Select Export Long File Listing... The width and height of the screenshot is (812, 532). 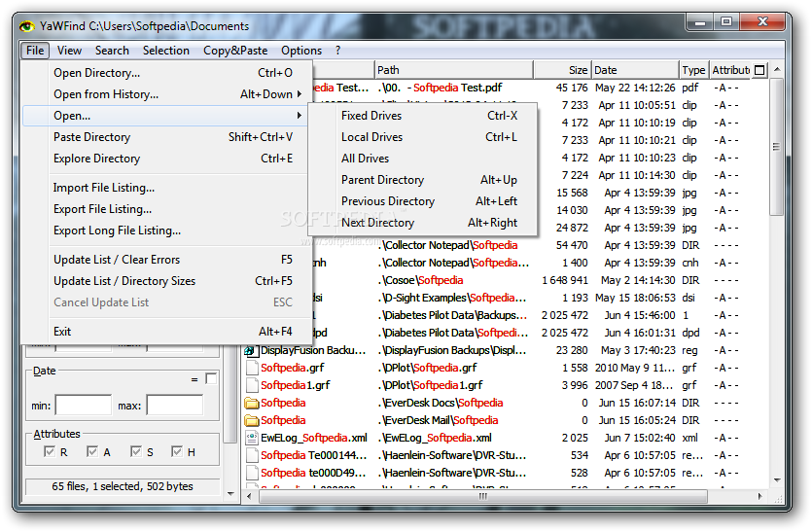166,231
